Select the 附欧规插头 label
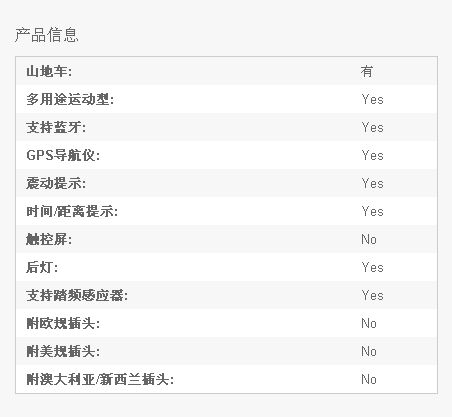 (63, 323)
